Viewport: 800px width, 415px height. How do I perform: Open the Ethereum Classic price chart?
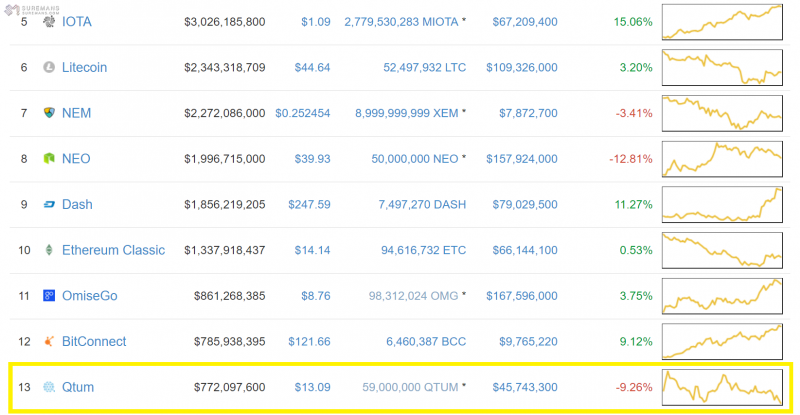(722, 250)
